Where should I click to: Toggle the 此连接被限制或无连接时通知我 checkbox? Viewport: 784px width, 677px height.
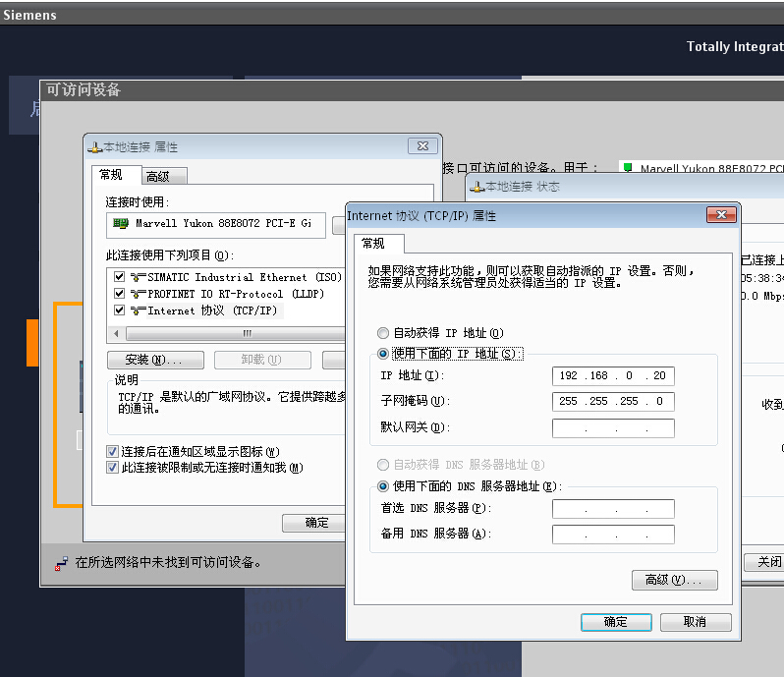(x=113, y=468)
